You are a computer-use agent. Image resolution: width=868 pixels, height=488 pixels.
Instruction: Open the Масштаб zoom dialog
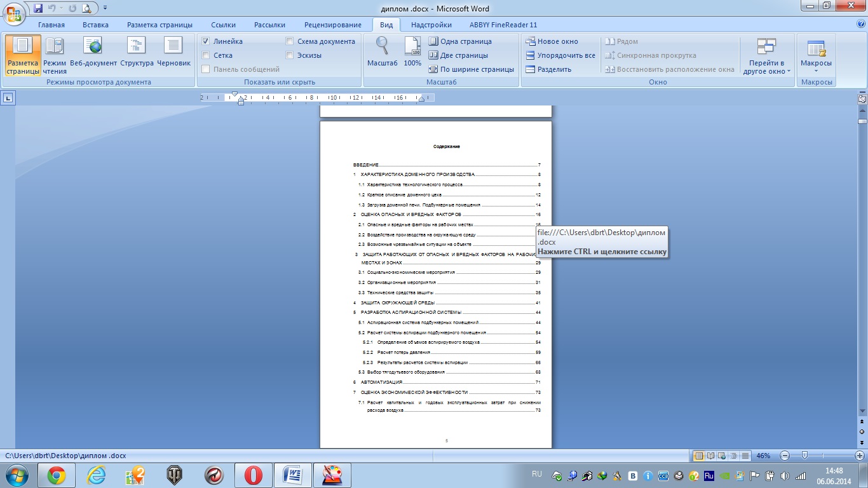383,52
